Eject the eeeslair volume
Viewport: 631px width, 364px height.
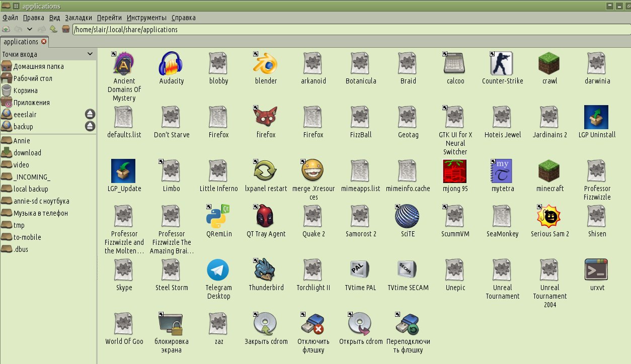(90, 114)
